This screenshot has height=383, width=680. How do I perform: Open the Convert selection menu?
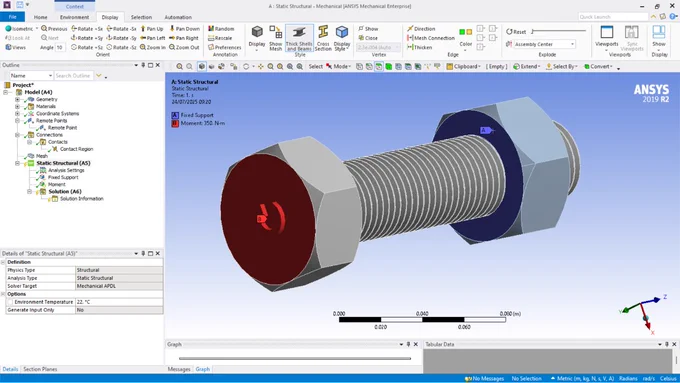[x=598, y=66]
